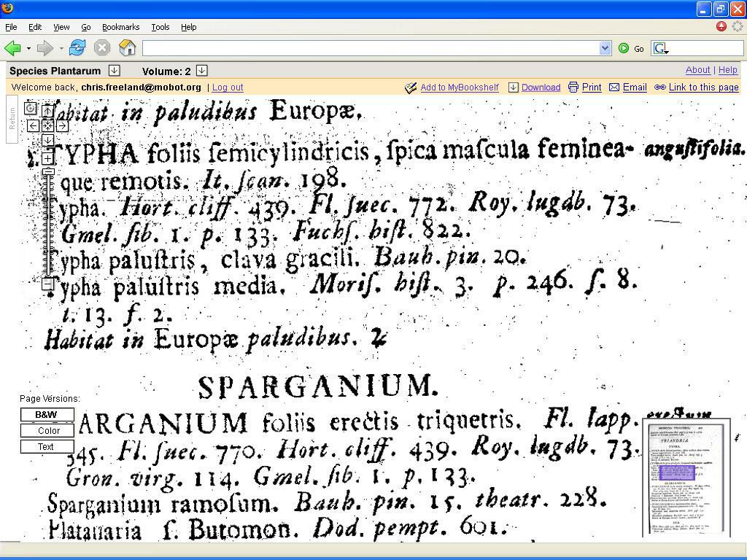Click the page overview thumbnail

686,477
